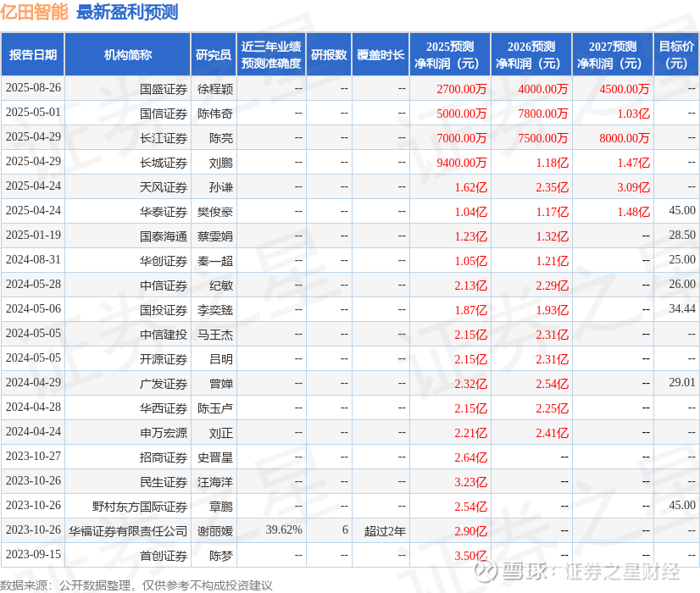Click analyst name 李奕臻
This screenshot has width=700, height=593.
coord(215,310)
